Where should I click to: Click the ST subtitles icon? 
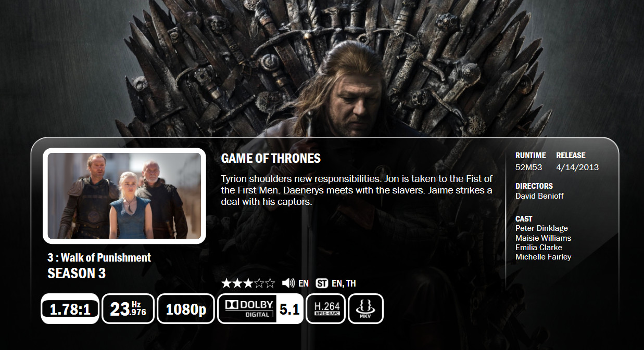[x=322, y=283]
